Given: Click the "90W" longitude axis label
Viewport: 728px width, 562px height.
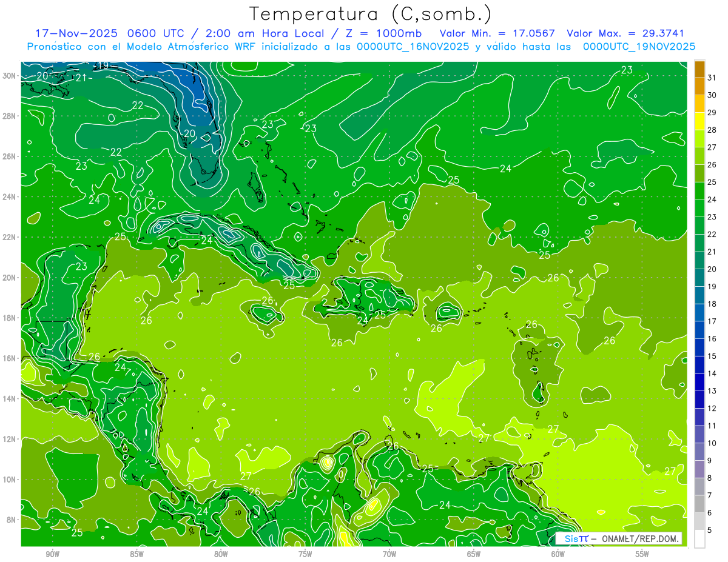Looking at the screenshot, I should (x=52, y=554).
